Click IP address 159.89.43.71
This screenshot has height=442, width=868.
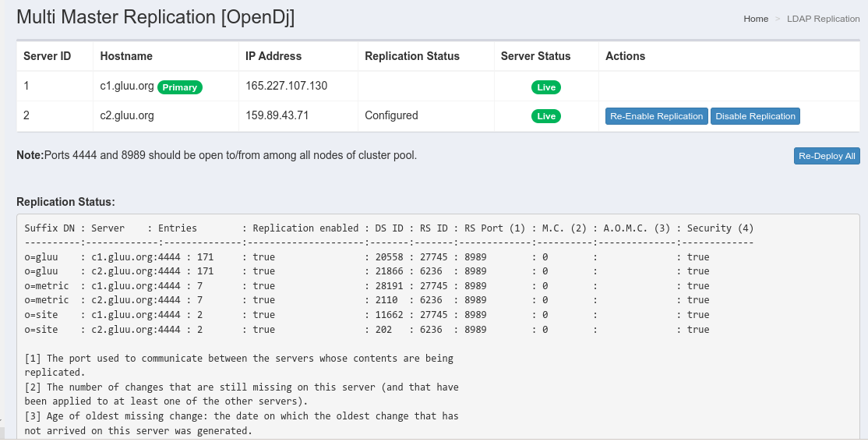(x=277, y=115)
